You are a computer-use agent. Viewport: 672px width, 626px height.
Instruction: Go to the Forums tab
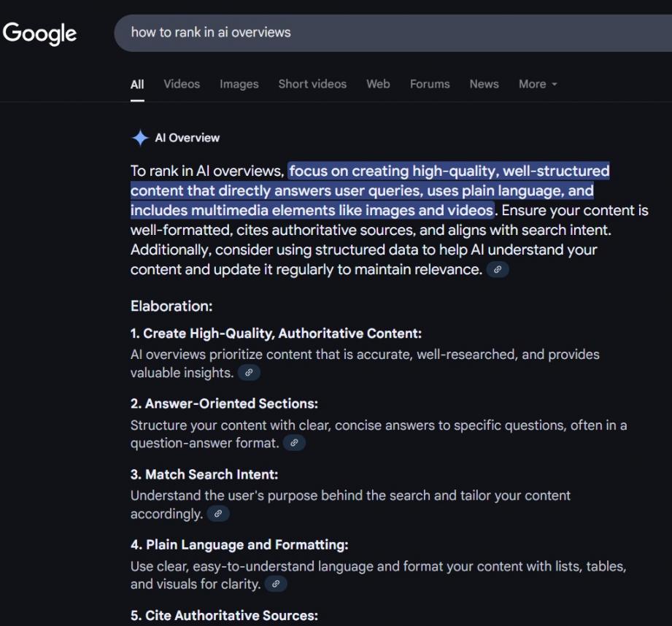pyautogui.click(x=430, y=84)
